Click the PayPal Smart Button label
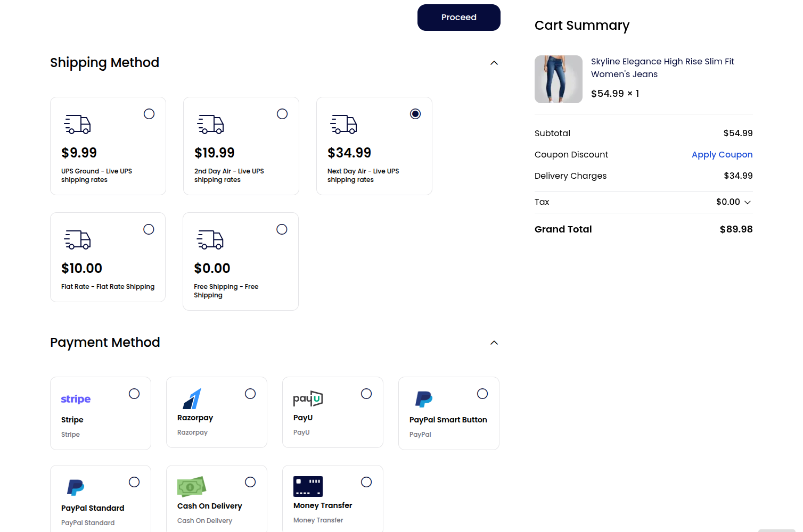The image size is (803, 532). [448, 420]
